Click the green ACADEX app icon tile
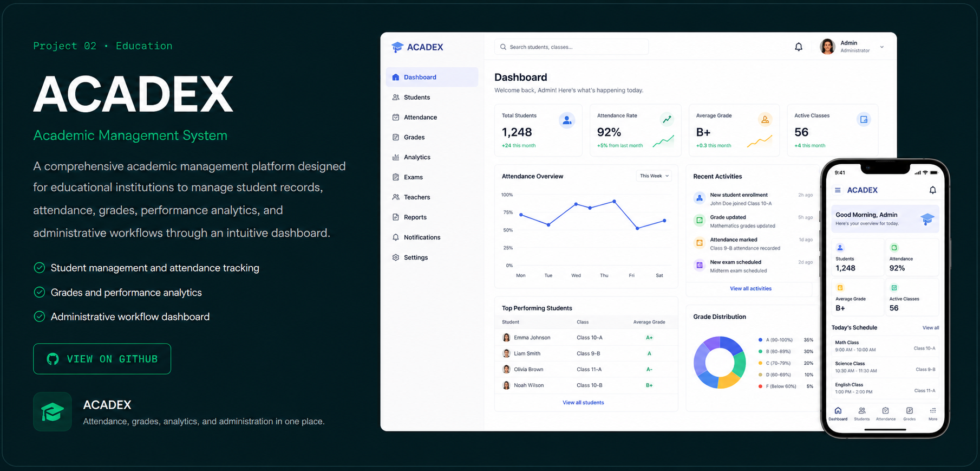This screenshot has height=471, width=980. (x=53, y=412)
